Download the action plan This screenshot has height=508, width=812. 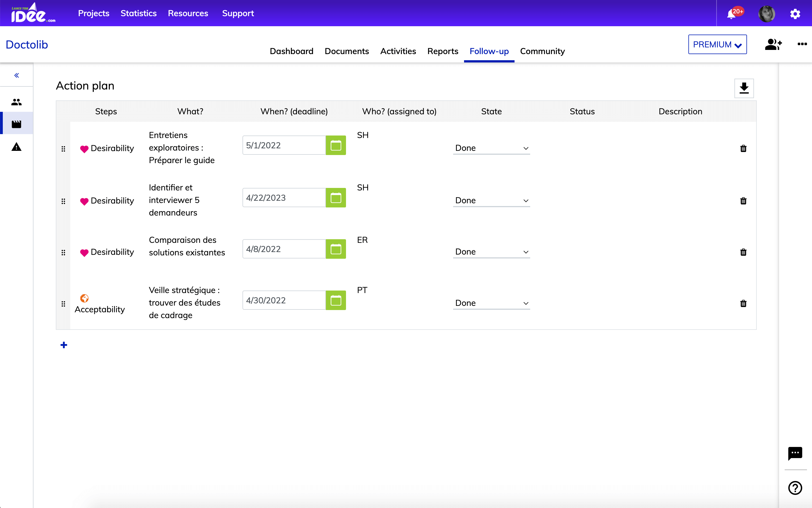tap(744, 88)
